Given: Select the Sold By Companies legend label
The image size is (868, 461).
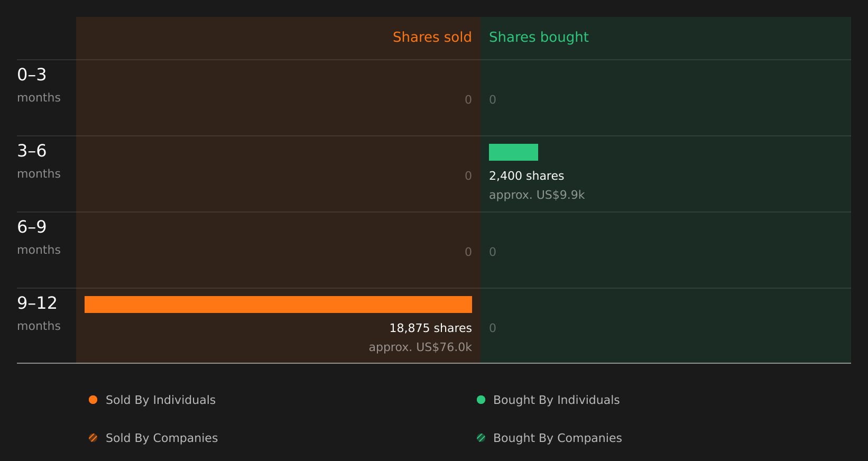Looking at the screenshot, I should [x=162, y=438].
